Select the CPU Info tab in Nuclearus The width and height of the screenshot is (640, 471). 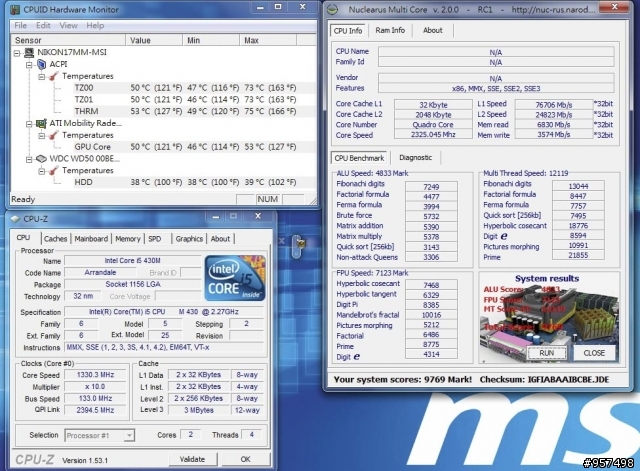click(x=348, y=31)
